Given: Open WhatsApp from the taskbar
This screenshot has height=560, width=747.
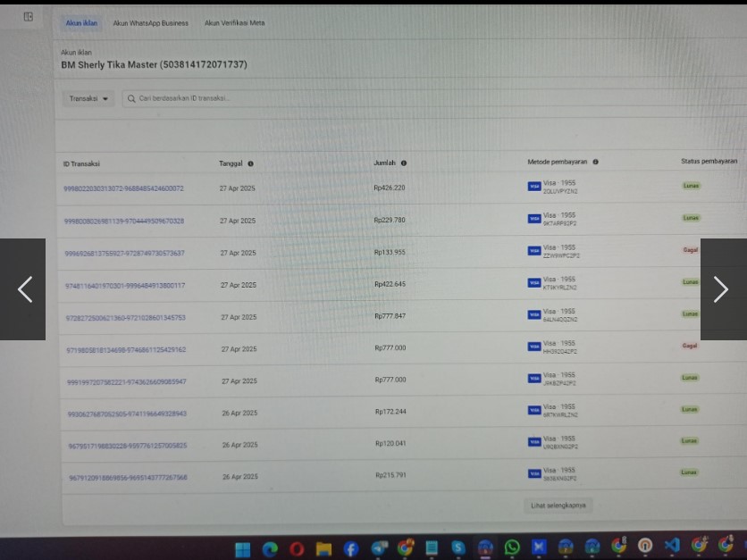Looking at the screenshot, I should (512, 547).
